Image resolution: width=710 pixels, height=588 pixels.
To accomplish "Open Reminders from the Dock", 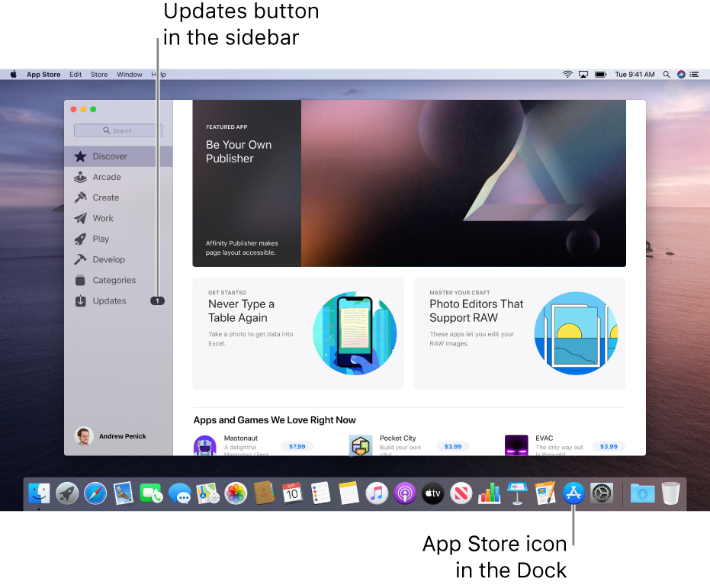I will pyautogui.click(x=320, y=493).
